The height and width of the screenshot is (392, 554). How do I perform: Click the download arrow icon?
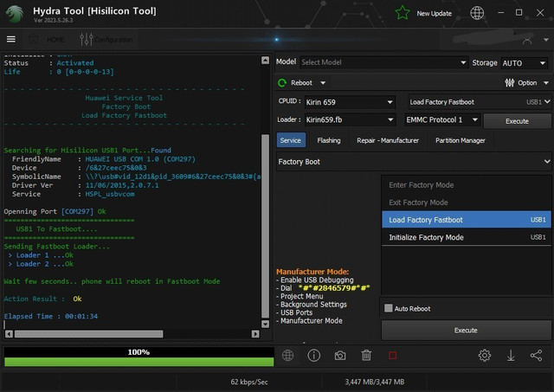click(x=511, y=356)
